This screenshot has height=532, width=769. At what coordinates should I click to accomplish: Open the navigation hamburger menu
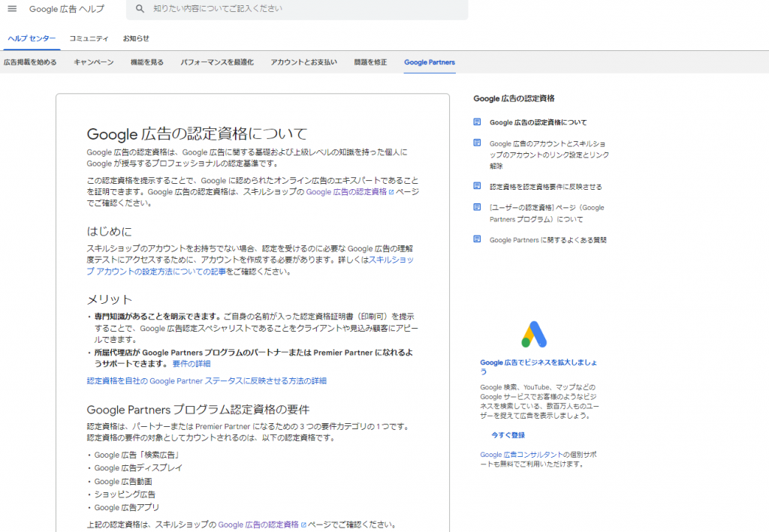(12, 10)
